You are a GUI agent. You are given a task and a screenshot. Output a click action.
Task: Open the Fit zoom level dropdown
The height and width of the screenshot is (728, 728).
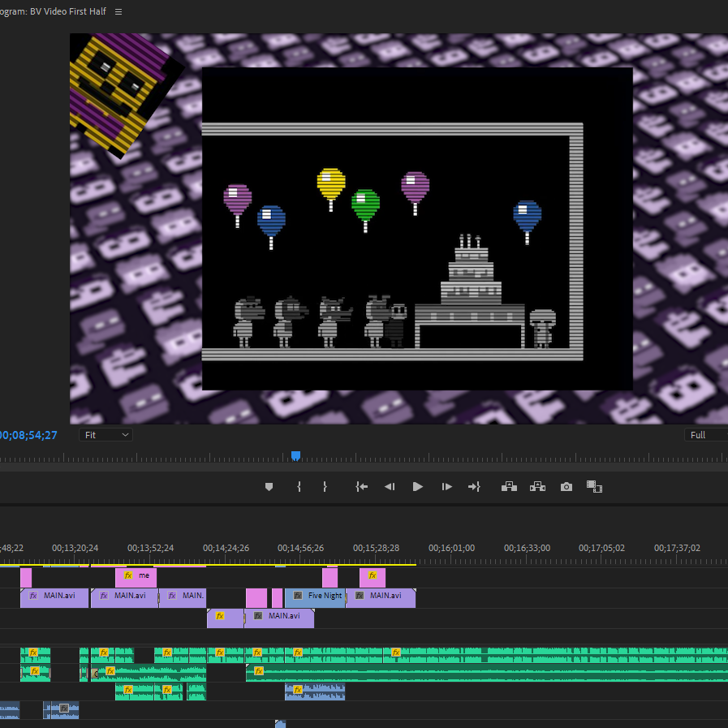pos(106,435)
